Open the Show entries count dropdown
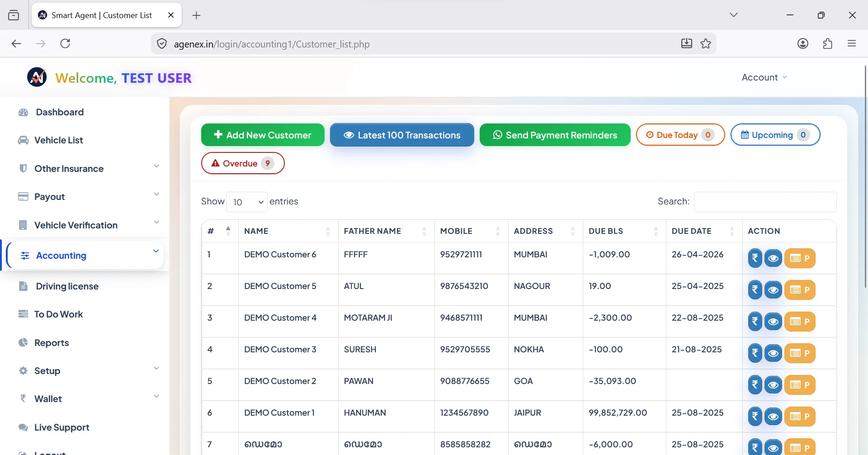Viewport: 868px width, 455px height. click(x=247, y=202)
